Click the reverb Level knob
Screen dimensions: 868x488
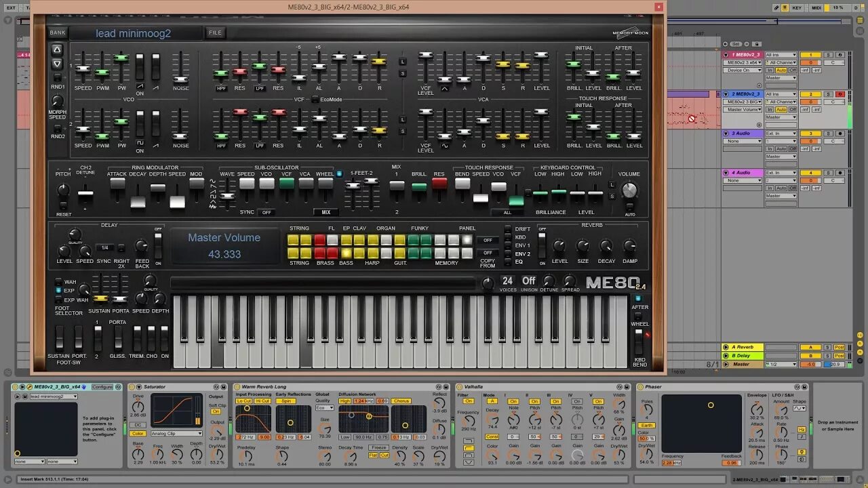(x=559, y=247)
